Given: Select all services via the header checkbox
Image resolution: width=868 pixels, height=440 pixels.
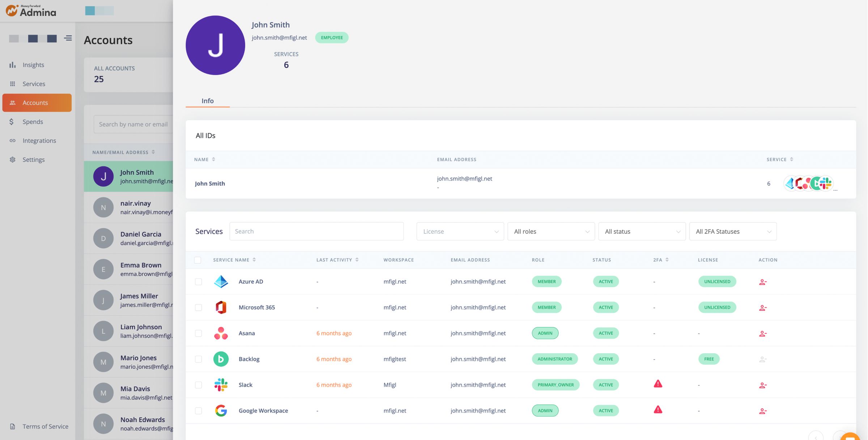Looking at the screenshot, I should [198, 259].
